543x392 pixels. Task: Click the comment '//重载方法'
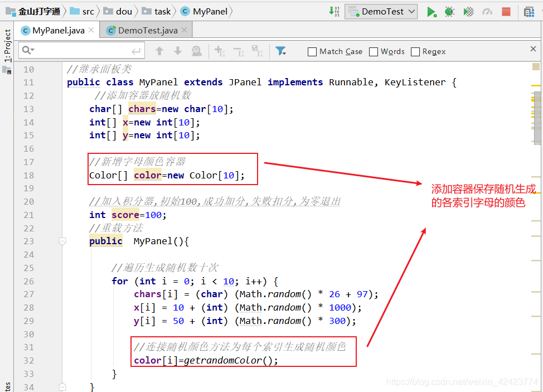tap(116, 228)
